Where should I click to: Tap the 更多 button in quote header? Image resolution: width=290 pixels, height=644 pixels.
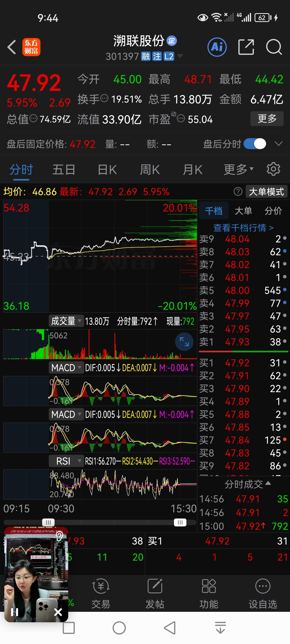point(267,118)
